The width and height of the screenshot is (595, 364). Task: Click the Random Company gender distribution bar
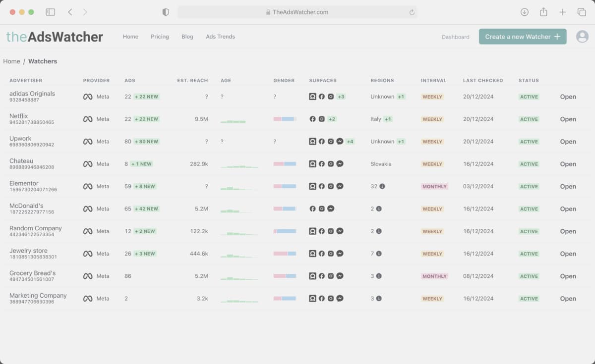285,231
